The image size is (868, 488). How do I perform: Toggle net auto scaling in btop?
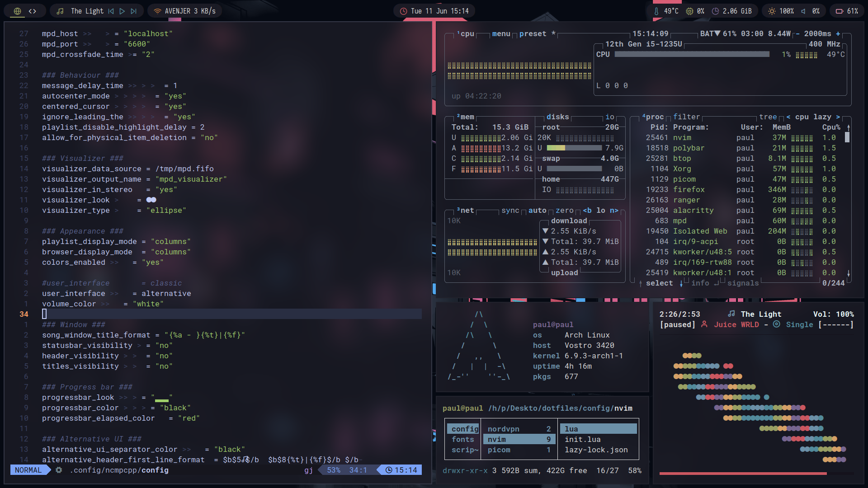(x=537, y=210)
